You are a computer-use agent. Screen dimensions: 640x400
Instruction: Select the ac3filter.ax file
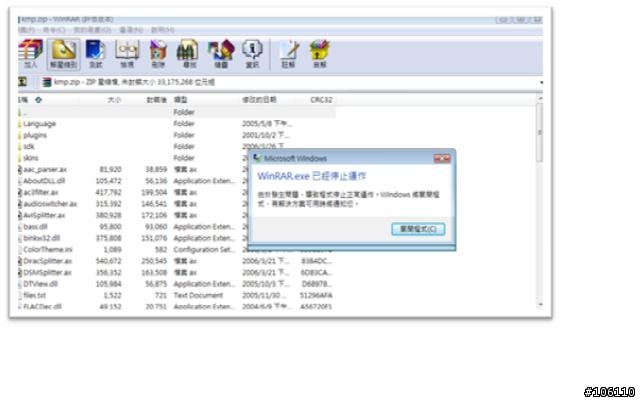tap(40, 192)
